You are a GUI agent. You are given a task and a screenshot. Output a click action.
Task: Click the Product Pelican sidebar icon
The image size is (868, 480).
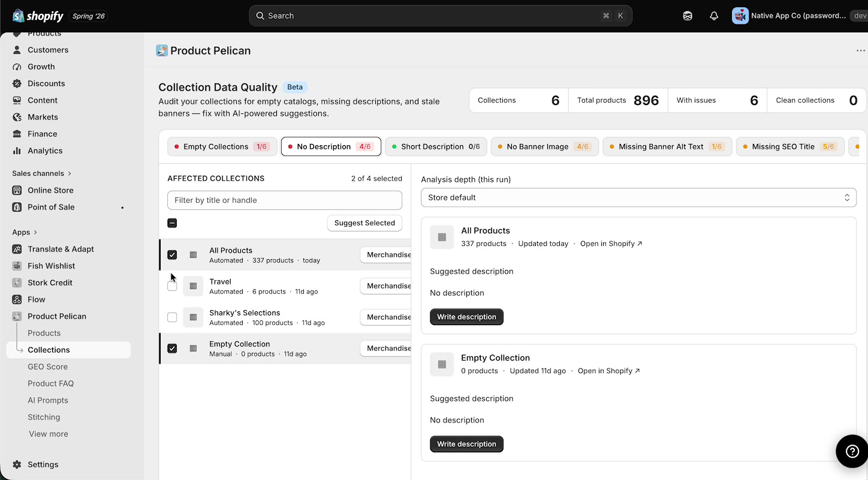click(x=17, y=316)
